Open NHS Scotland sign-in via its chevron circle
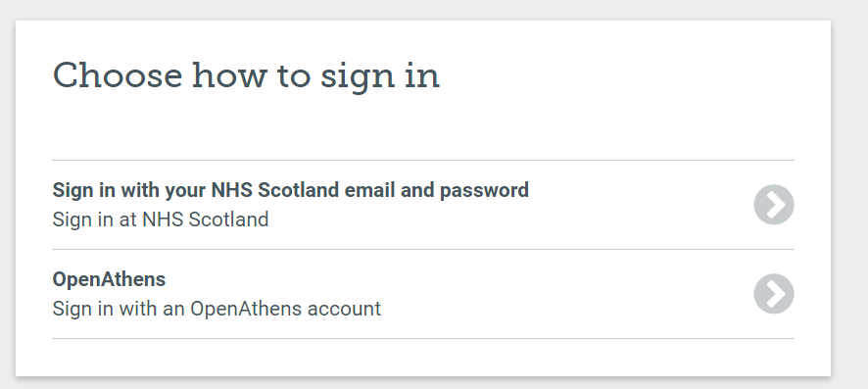The width and height of the screenshot is (868, 389). (773, 204)
